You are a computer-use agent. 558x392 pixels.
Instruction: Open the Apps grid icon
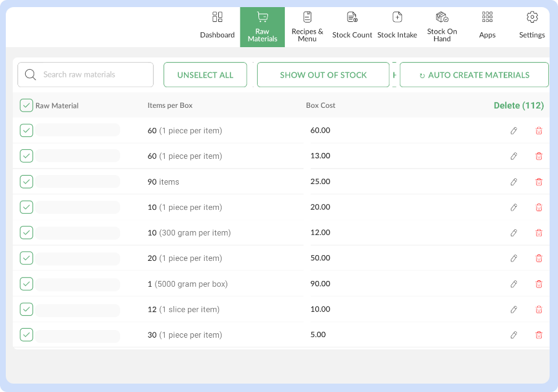pos(488,17)
